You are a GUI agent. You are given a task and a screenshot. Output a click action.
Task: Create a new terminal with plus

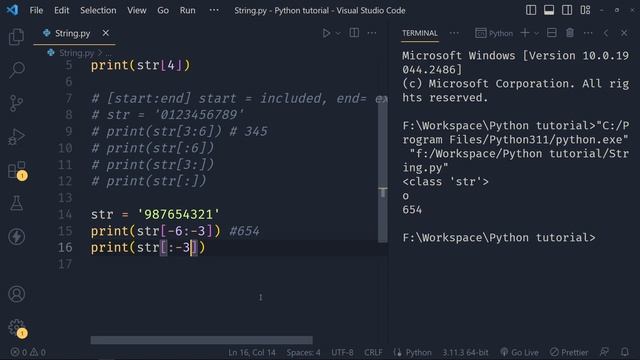[525, 33]
